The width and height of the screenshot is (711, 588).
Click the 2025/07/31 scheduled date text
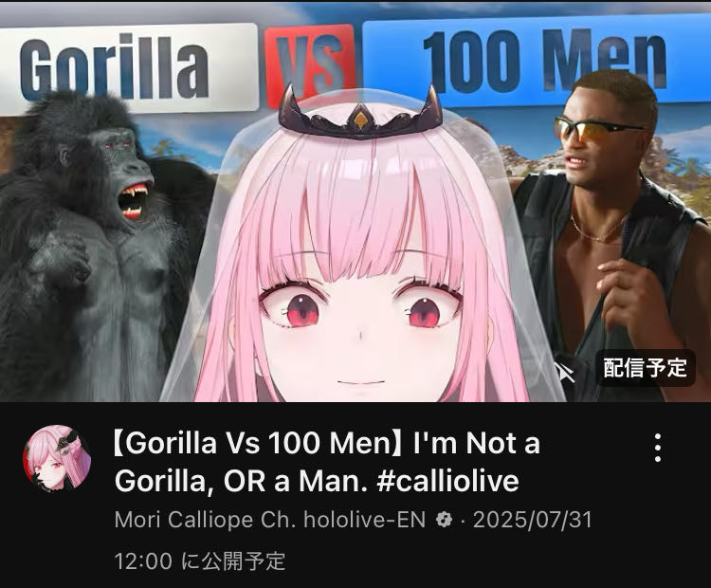(533, 520)
